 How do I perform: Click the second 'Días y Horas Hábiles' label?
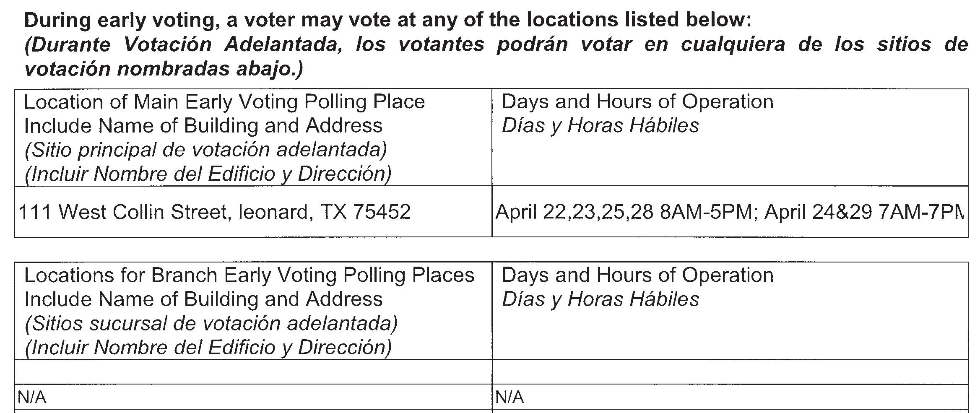tap(600, 299)
